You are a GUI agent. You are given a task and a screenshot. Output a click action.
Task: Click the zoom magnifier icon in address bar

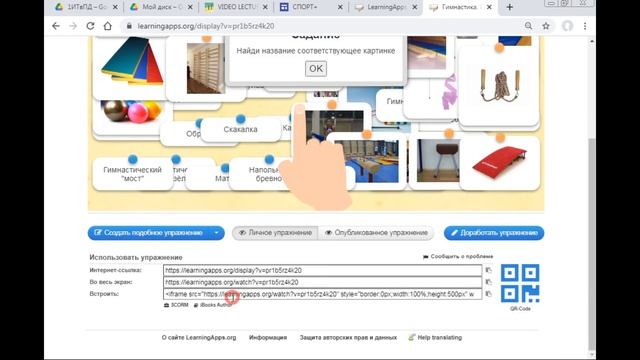click(x=528, y=26)
